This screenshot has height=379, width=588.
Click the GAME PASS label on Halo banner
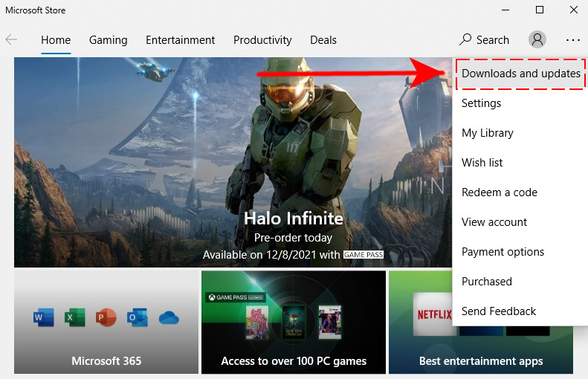tap(364, 255)
